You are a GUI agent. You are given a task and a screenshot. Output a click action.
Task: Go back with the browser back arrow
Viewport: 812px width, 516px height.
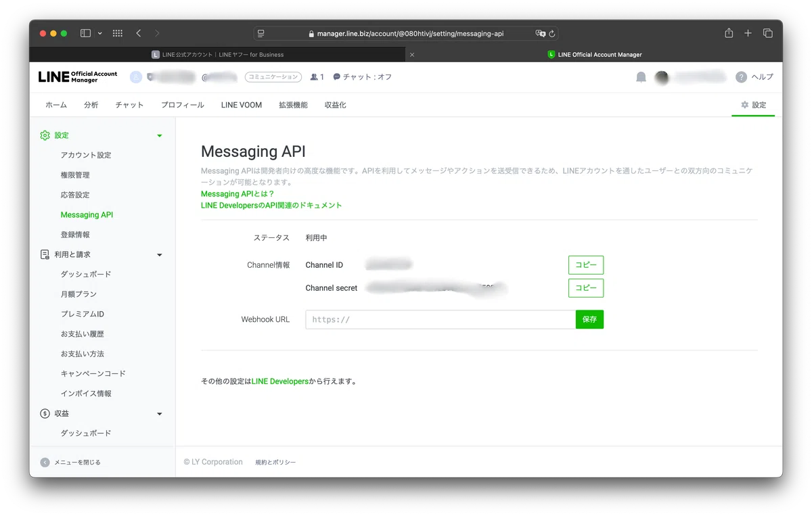click(x=138, y=33)
